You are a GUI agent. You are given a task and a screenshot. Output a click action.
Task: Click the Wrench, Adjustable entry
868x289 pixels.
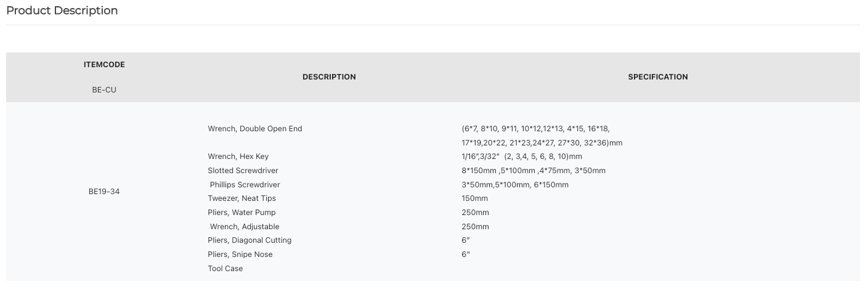[245, 227]
